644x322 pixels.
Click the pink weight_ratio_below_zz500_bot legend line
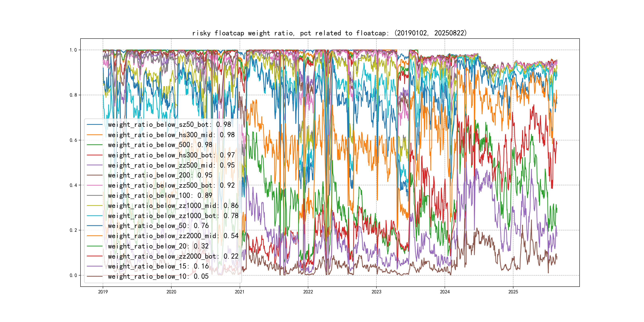pos(95,185)
